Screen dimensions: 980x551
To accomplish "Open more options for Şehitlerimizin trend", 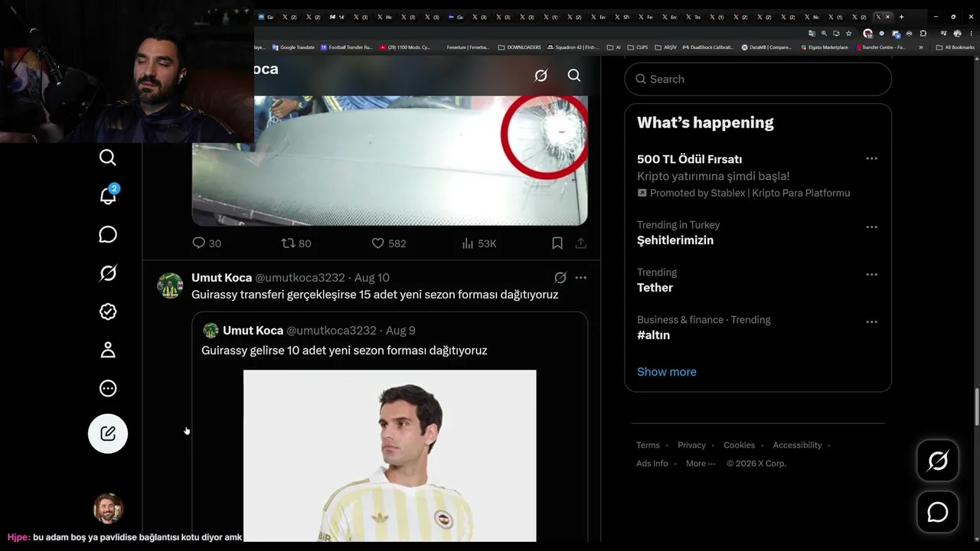I will click(x=871, y=227).
